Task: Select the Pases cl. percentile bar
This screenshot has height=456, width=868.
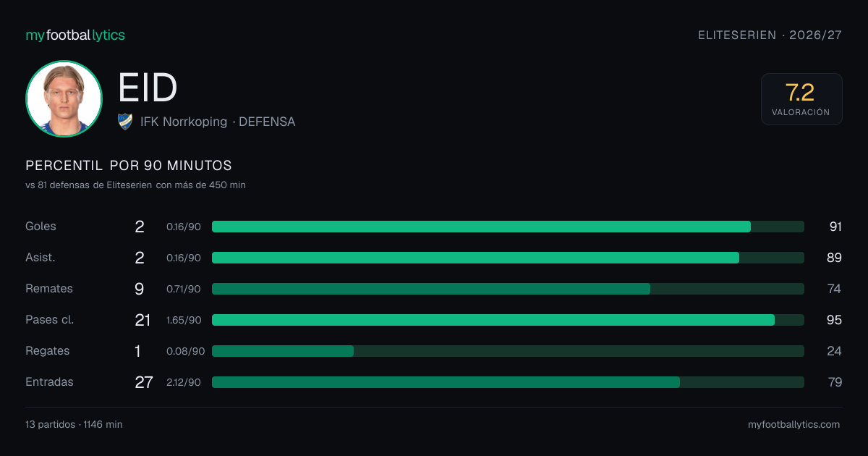Action: coord(508,320)
